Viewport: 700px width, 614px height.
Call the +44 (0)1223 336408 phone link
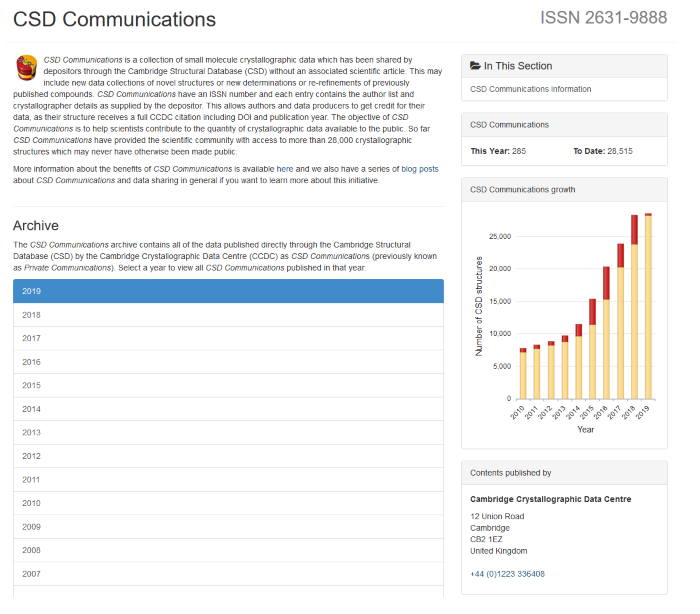tap(507, 574)
